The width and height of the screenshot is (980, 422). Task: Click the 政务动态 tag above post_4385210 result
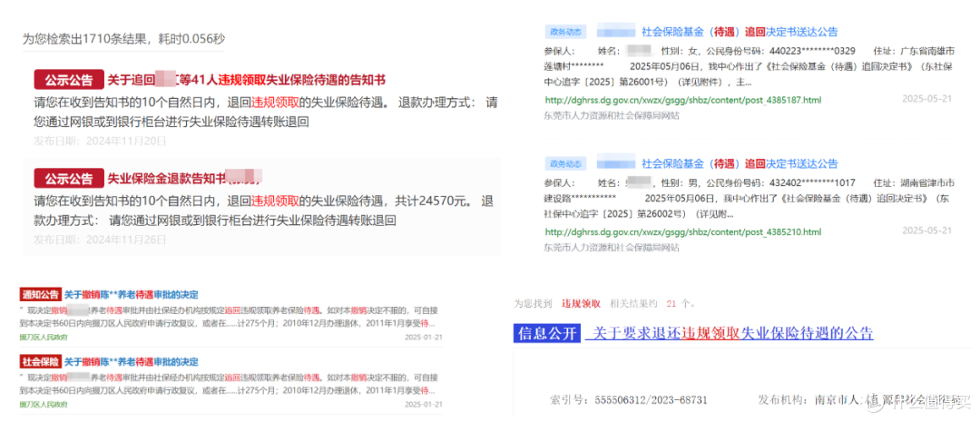(x=565, y=163)
